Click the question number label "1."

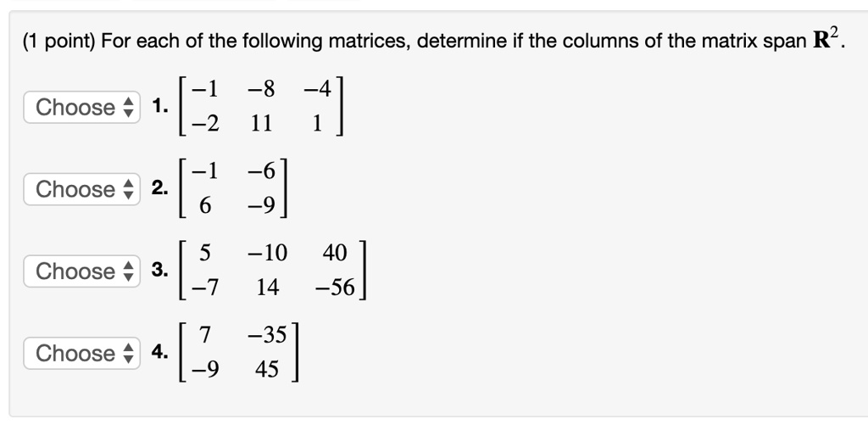tap(160, 106)
